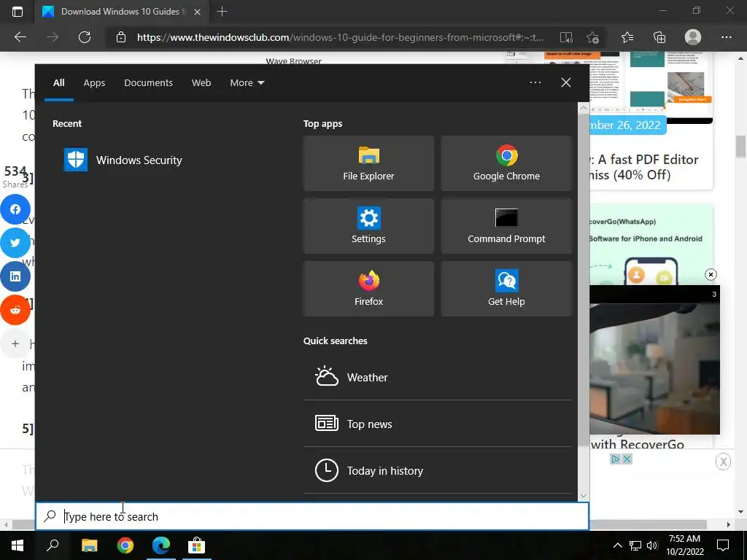Open recent Windows Security app
The image size is (747, 560).
pos(123,160)
